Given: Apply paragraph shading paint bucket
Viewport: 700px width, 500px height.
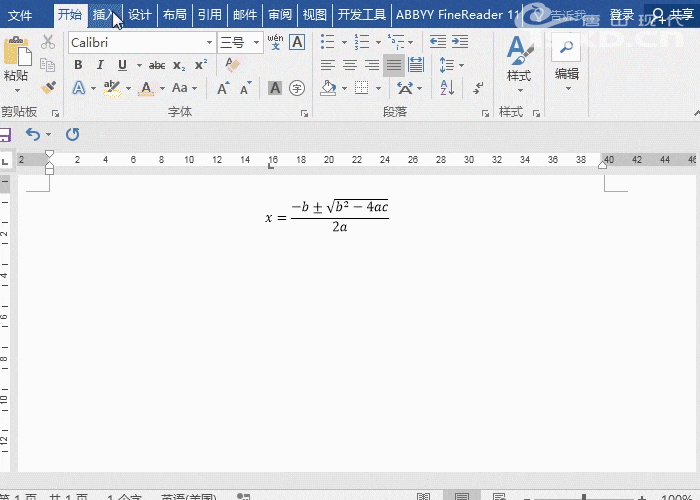Looking at the screenshot, I should click(328, 88).
